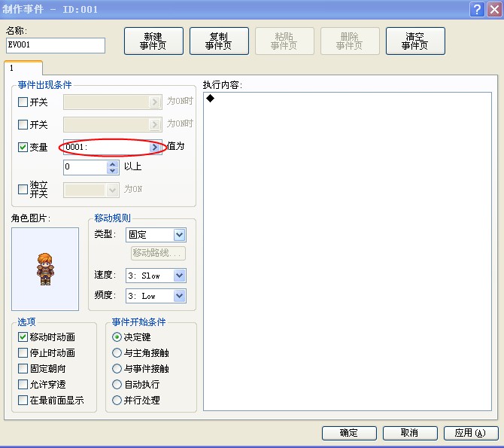Click 取消 to cancel the event
This screenshot has height=448, width=504.
coord(410,433)
